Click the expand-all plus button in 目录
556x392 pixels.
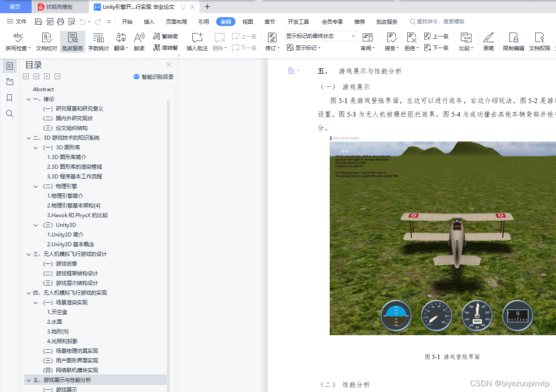pos(47,76)
